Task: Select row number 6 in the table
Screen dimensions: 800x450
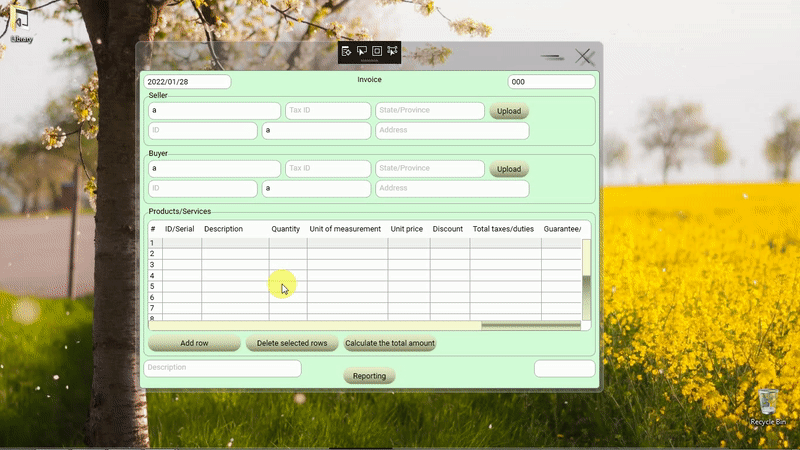Action: pos(152,297)
